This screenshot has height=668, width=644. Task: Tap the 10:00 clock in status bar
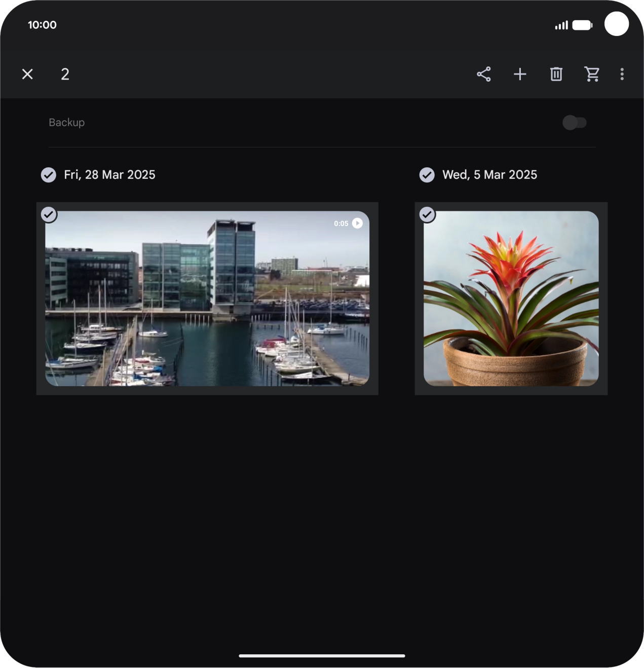[42, 25]
